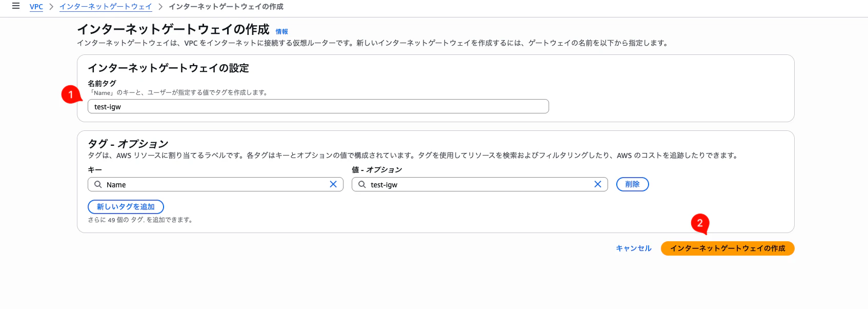Click search icon in value field
This screenshot has width=868, height=309.
362,184
